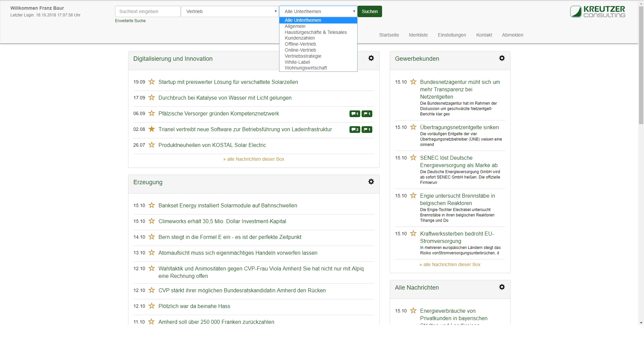644x349 pixels.
Task: Click the page vertical scrollbar thumb
Action: click(x=641, y=67)
